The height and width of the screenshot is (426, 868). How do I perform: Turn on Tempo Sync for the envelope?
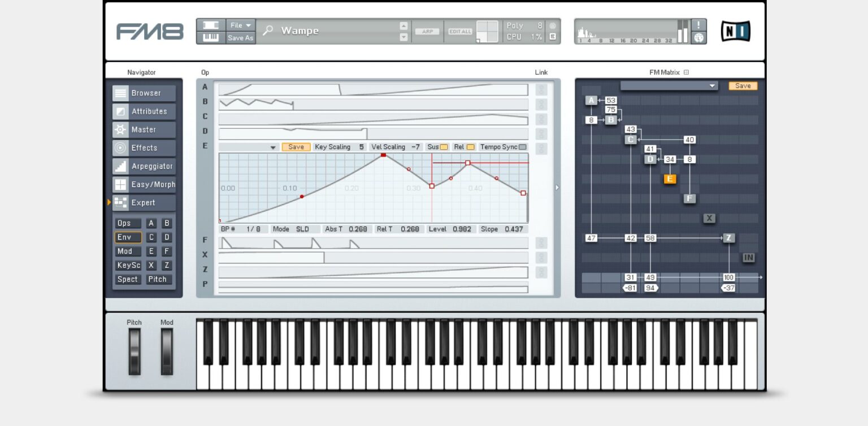522,146
